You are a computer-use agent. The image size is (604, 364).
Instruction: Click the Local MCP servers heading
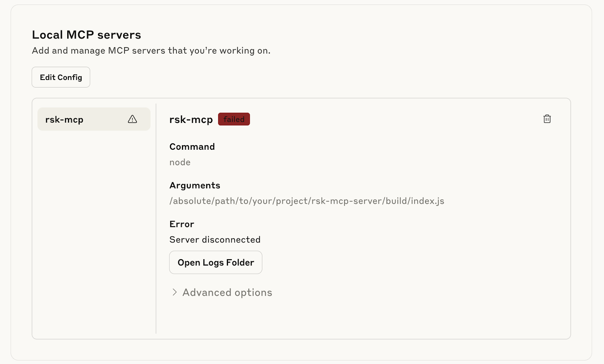pos(86,35)
